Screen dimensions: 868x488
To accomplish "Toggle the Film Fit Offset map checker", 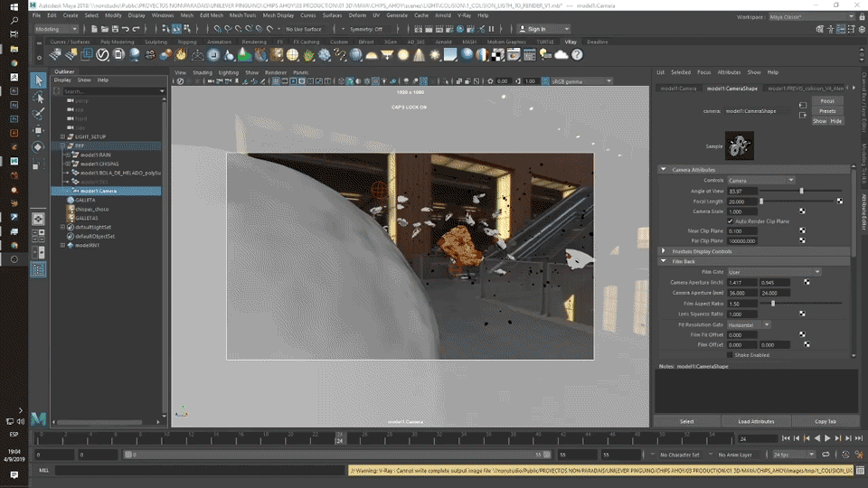I will (802, 334).
